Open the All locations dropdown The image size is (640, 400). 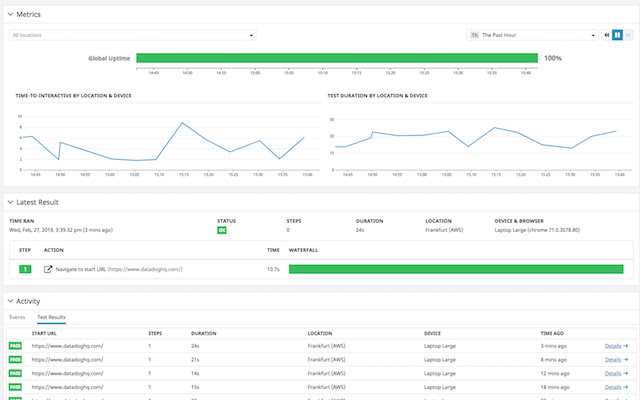click(x=132, y=35)
